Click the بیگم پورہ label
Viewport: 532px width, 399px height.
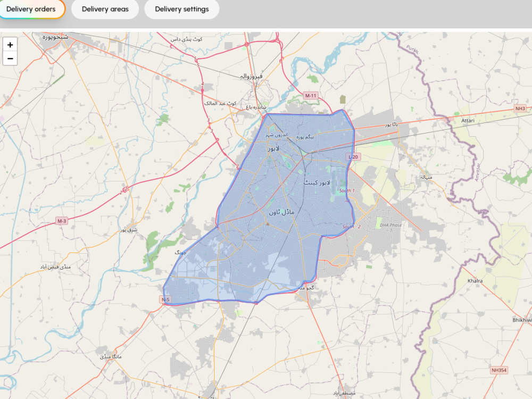point(305,137)
